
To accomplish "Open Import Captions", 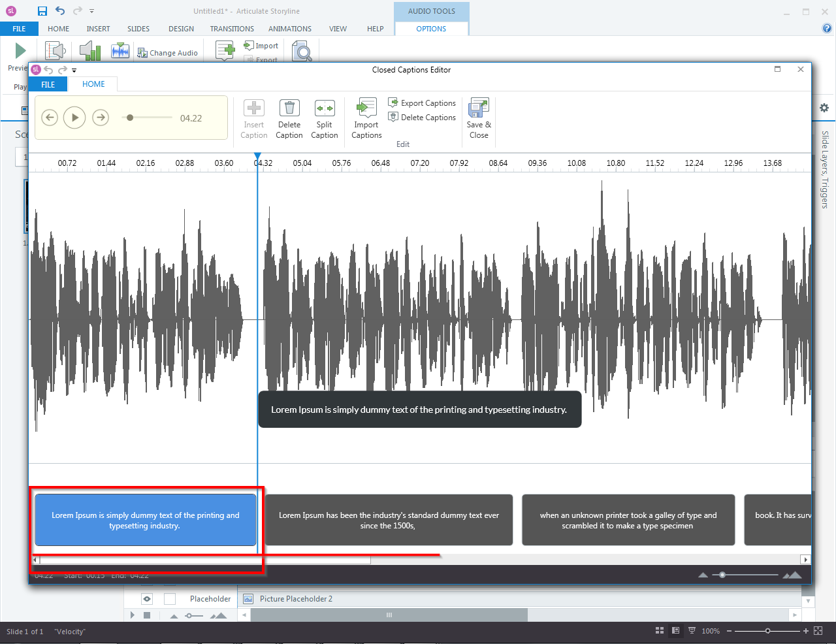I will (x=366, y=119).
